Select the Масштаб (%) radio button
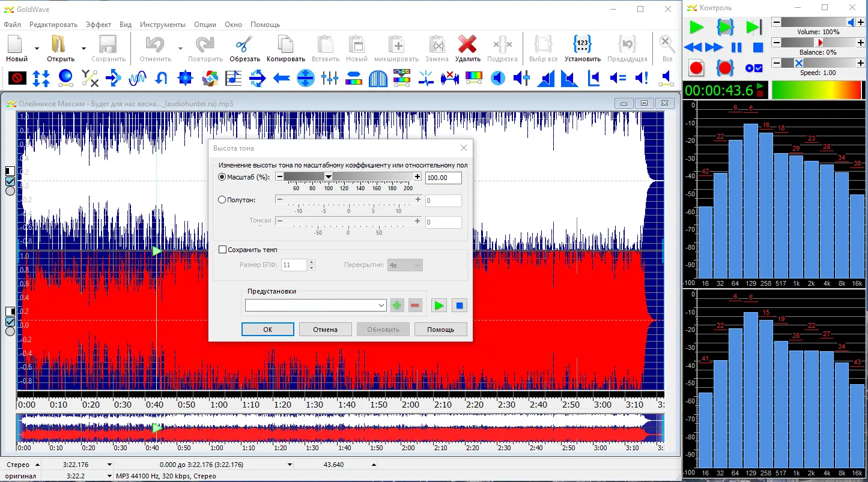868x482 pixels. (222, 177)
